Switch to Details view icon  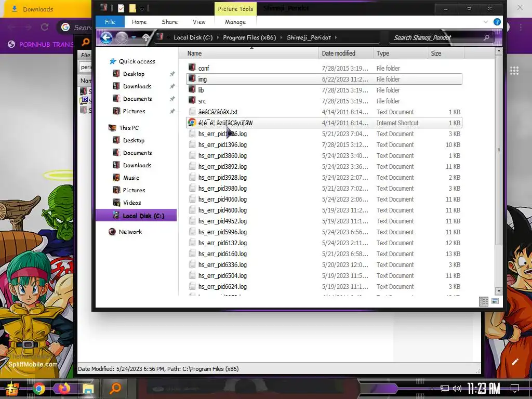pos(484,301)
